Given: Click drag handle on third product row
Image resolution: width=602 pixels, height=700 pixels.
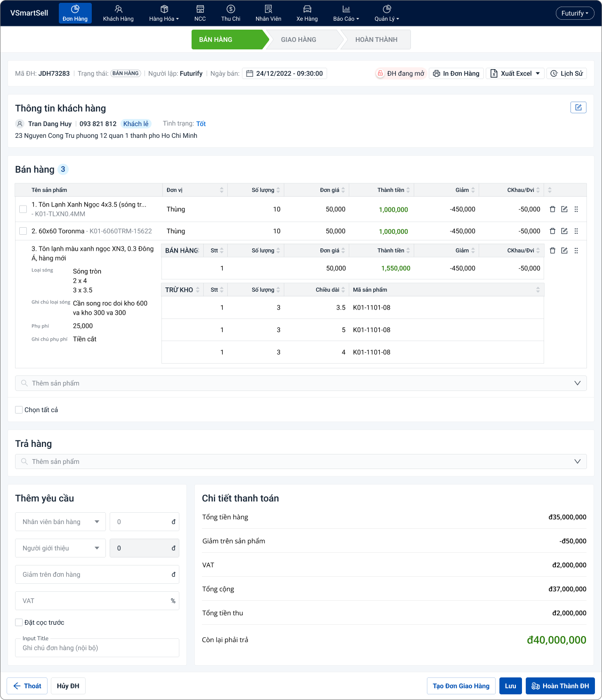Looking at the screenshot, I should 576,251.
